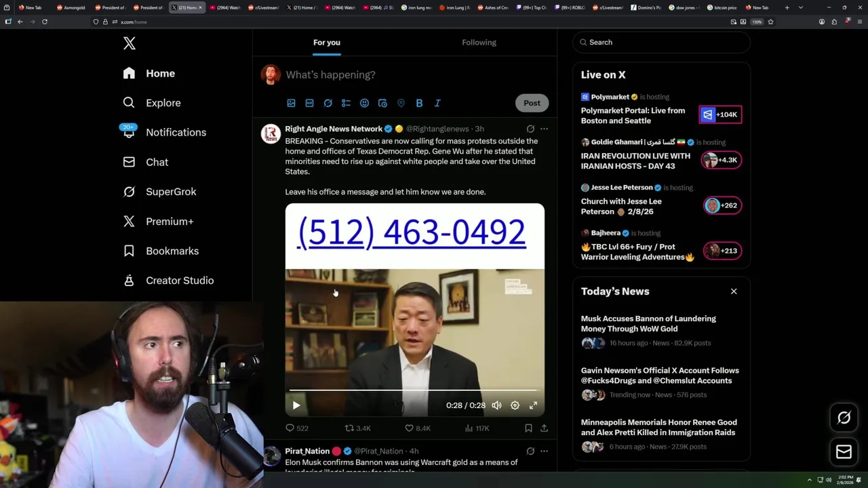Join Polymarket Portal live with +104K
The image size is (868, 488).
click(721, 115)
